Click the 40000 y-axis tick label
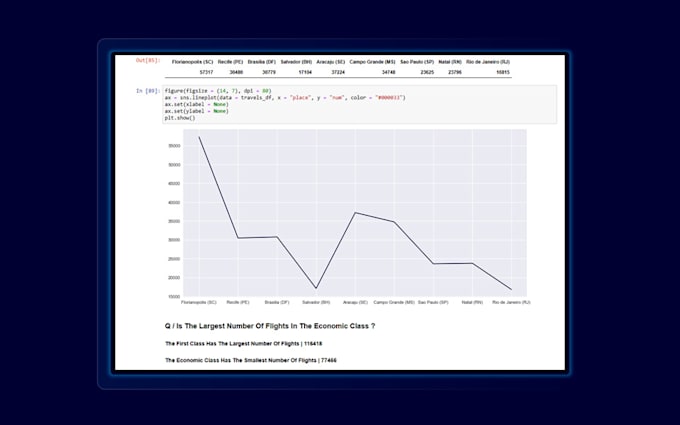The width and height of the screenshot is (680, 425). pyautogui.click(x=174, y=203)
